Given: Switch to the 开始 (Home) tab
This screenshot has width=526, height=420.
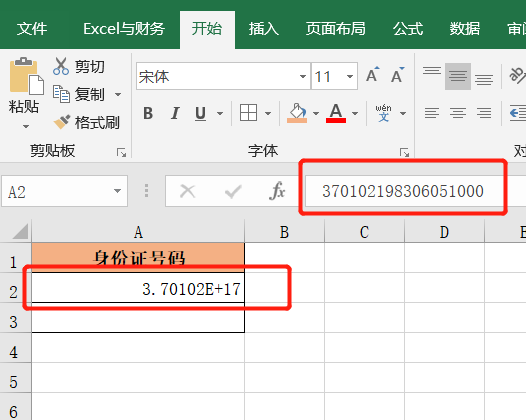Looking at the screenshot, I should click(207, 29).
